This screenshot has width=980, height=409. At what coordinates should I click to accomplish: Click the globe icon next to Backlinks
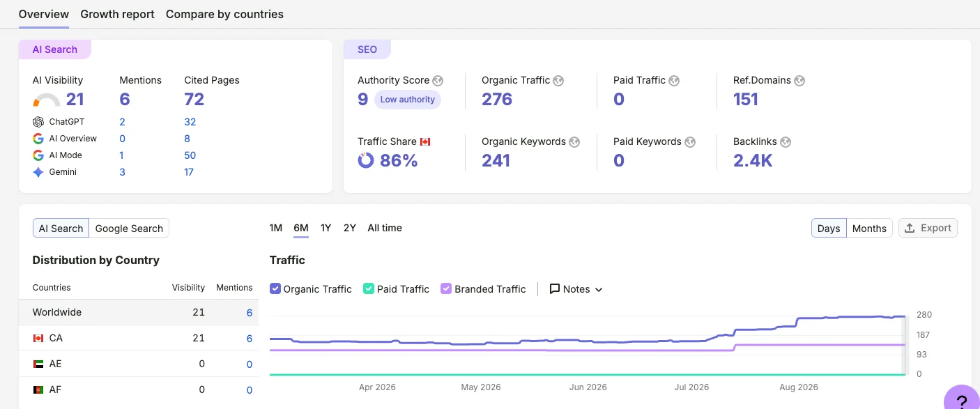[786, 142]
